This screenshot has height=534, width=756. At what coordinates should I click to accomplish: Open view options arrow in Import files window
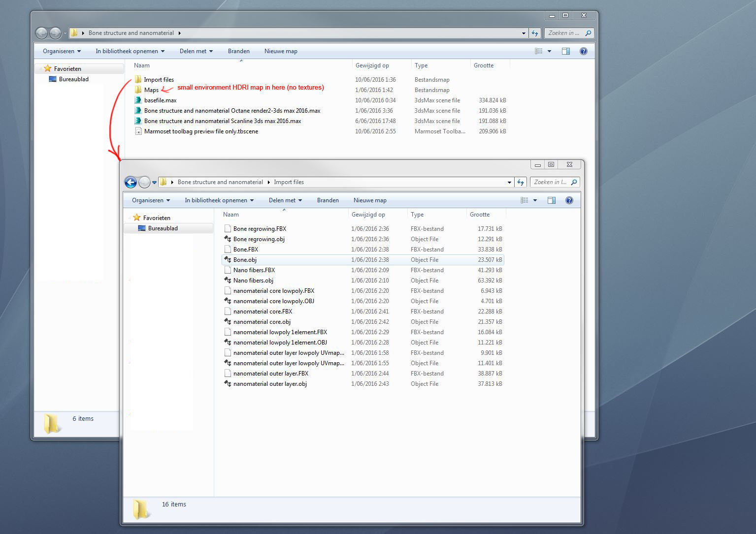click(x=535, y=200)
